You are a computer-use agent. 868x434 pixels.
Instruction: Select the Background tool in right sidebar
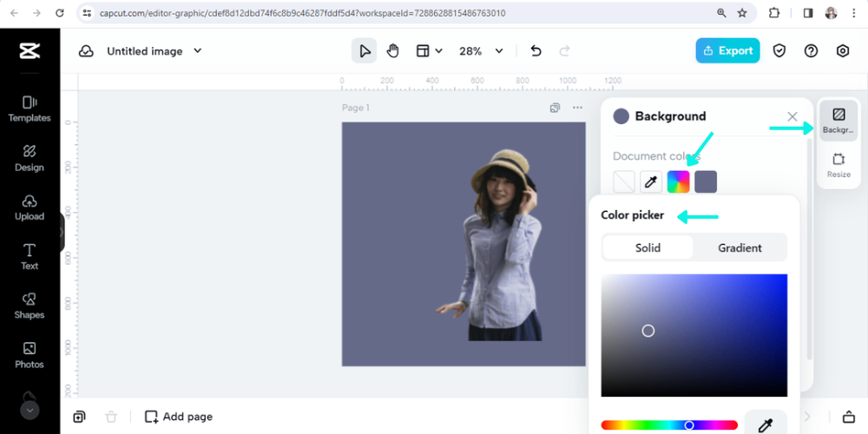(x=838, y=120)
